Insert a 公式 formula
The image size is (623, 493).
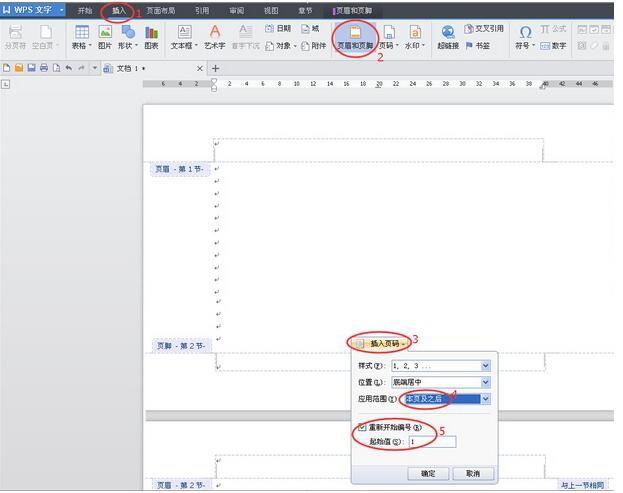coord(553,29)
